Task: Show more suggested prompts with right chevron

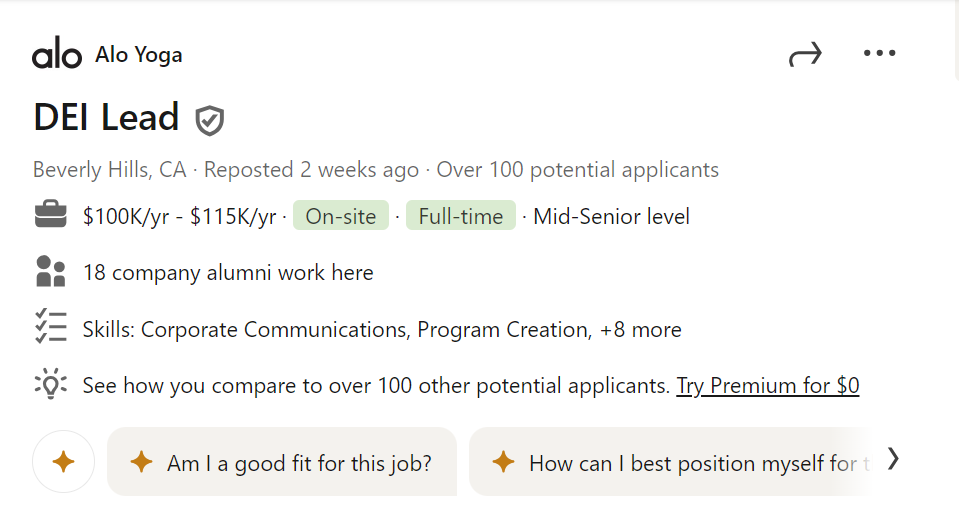Action: coord(893,459)
